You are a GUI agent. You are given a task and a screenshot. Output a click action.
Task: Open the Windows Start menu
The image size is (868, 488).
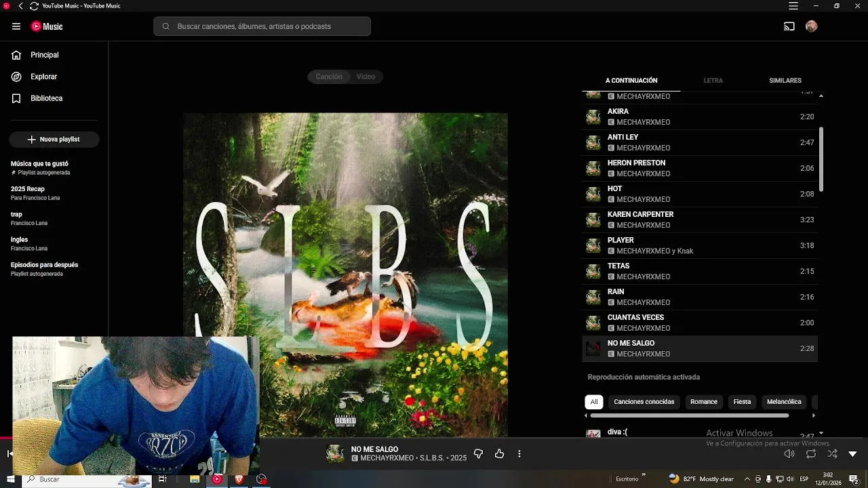(x=10, y=479)
